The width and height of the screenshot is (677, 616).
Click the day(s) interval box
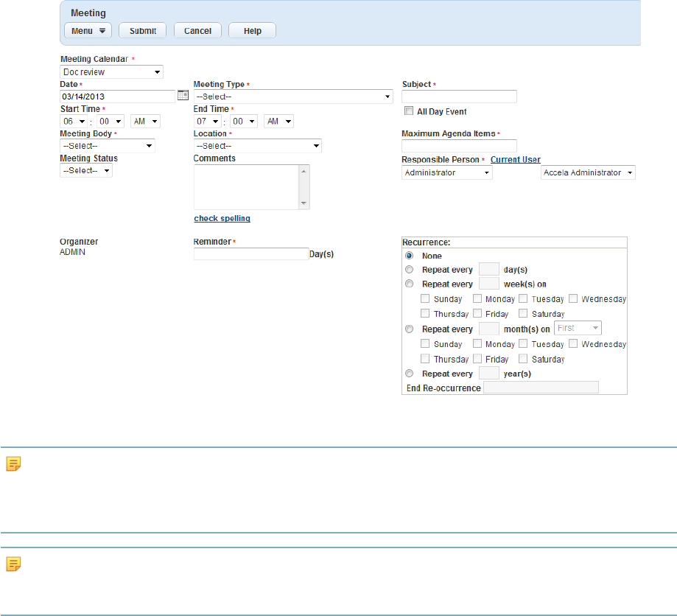(489, 269)
